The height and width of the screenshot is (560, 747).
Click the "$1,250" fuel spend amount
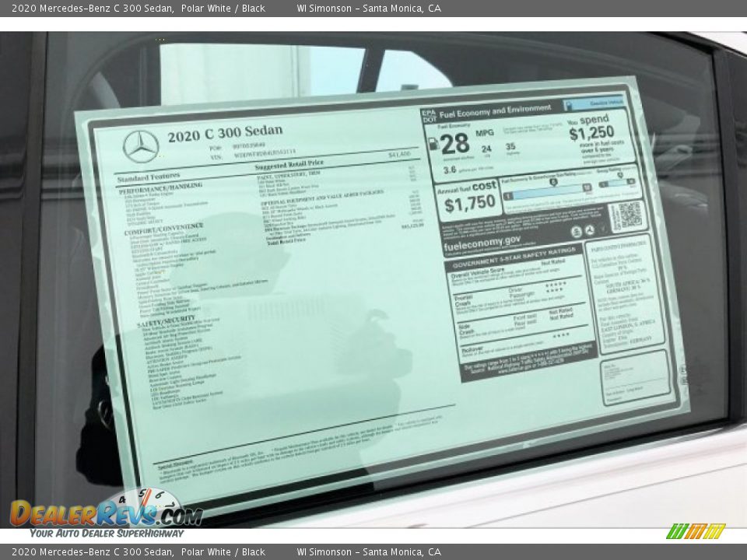pos(591,133)
